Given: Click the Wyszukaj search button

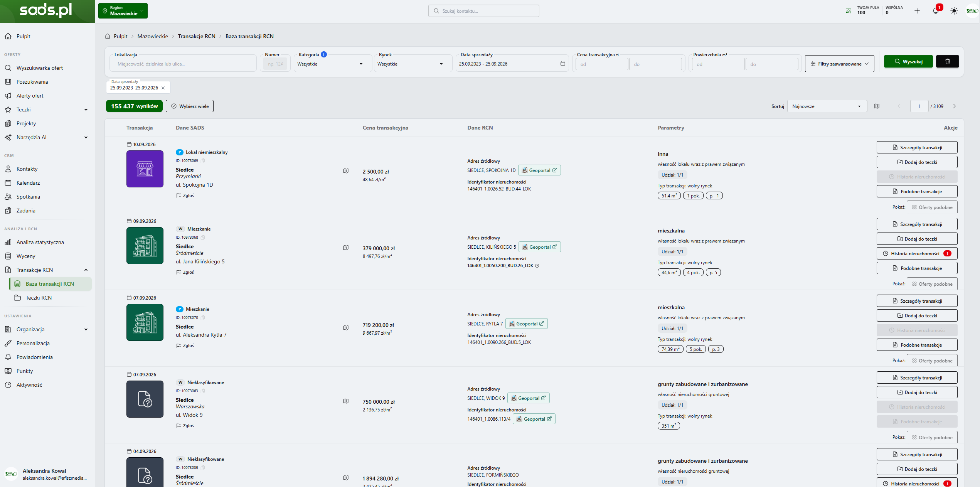Looking at the screenshot, I should point(908,61).
